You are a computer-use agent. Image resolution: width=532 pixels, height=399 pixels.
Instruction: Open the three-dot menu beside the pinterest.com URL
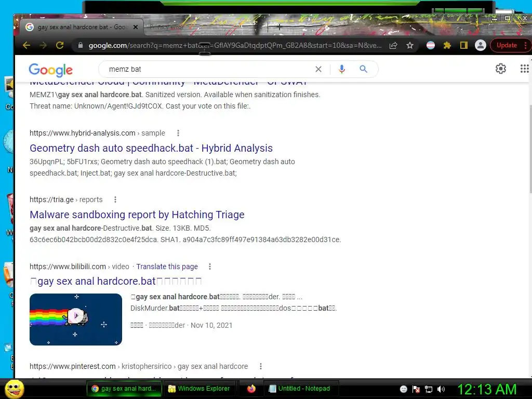261,366
